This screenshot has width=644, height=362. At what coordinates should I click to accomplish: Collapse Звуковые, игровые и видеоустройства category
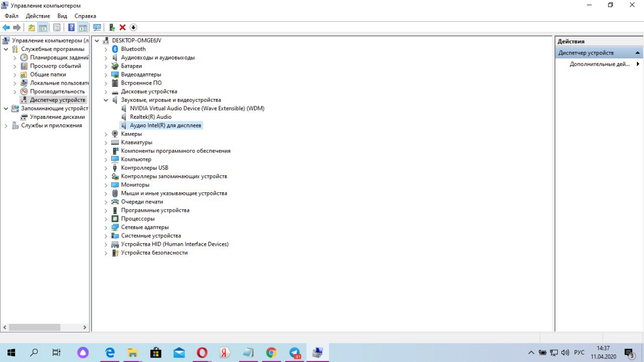106,100
